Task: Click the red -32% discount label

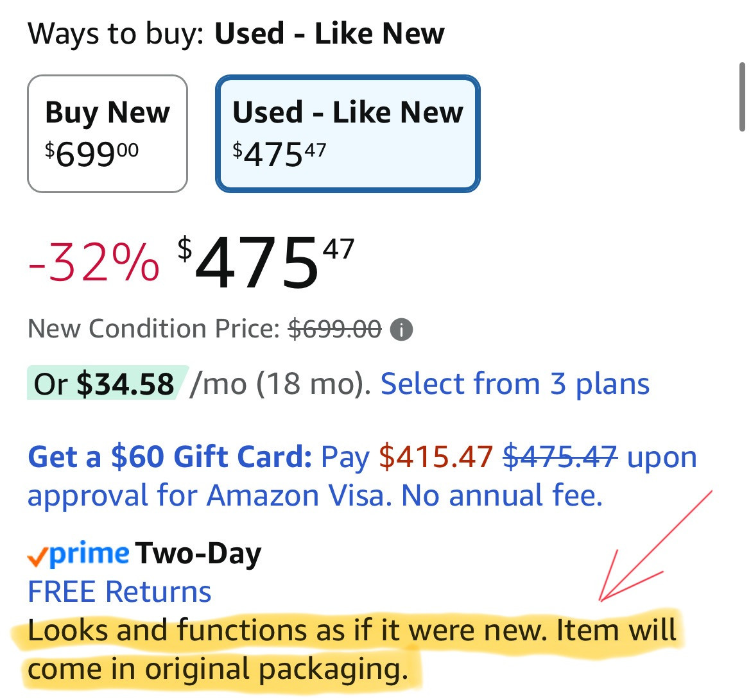Action: (94, 262)
